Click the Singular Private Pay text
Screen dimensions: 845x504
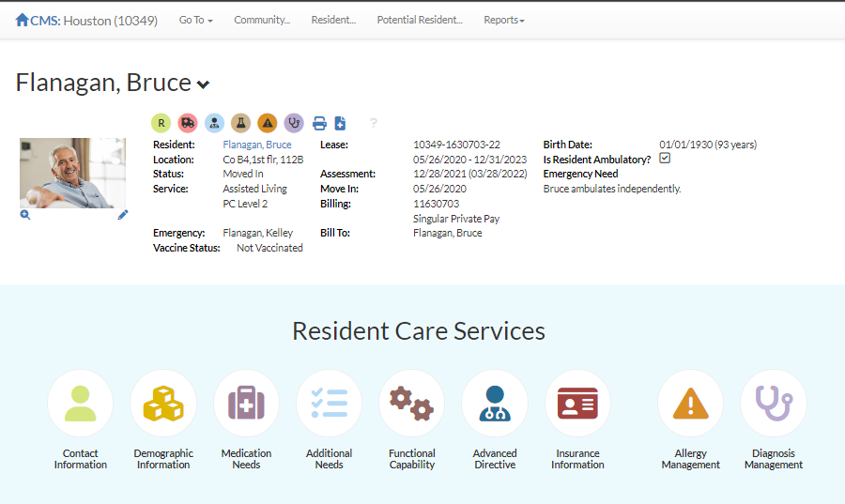click(456, 220)
